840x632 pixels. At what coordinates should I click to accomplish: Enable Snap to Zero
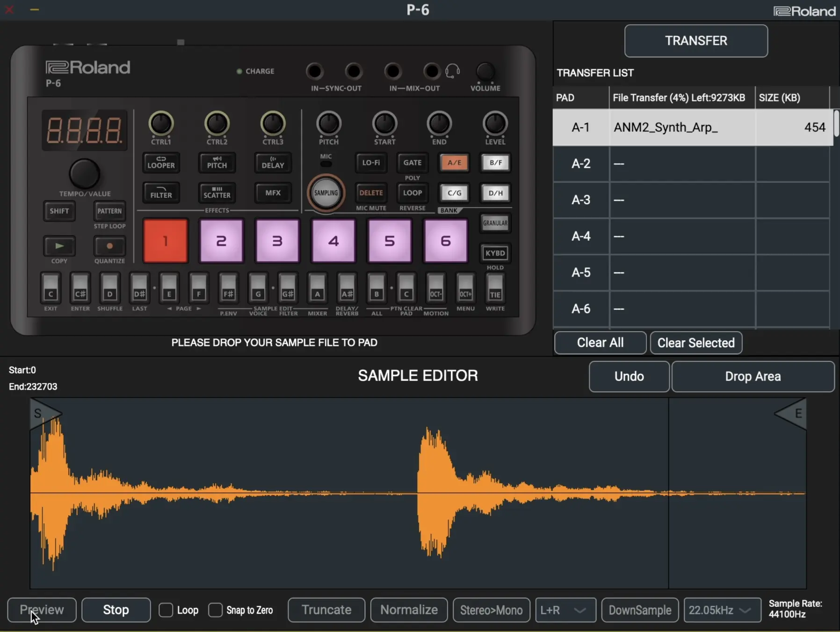point(215,610)
